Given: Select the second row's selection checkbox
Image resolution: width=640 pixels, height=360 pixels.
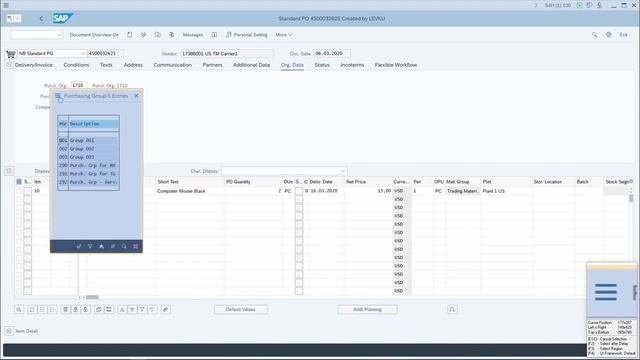Looking at the screenshot, I should (x=19, y=200).
